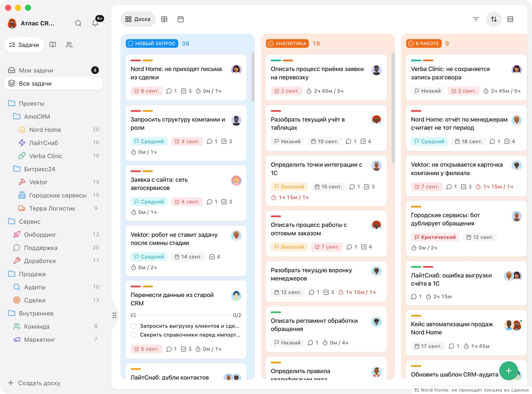This screenshot has height=394, width=532.
Task: Click the 6 сент. deadline badge
Action: tap(147, 91)
